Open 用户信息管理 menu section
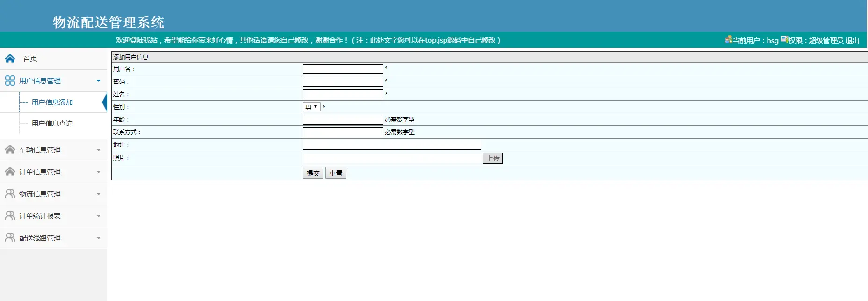This screenshot has height=301, width=868. (x=53, y=81)
